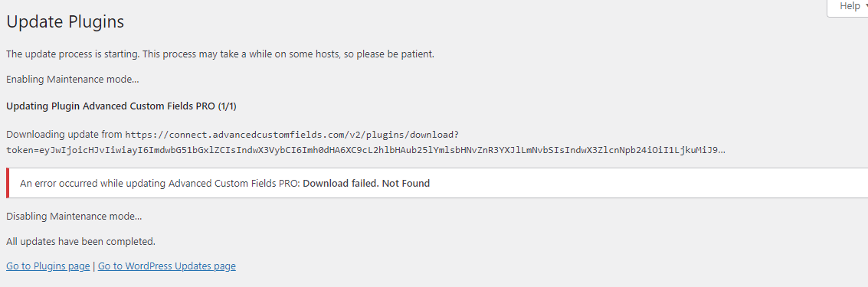Go to Plugins page link

(47, 266)
